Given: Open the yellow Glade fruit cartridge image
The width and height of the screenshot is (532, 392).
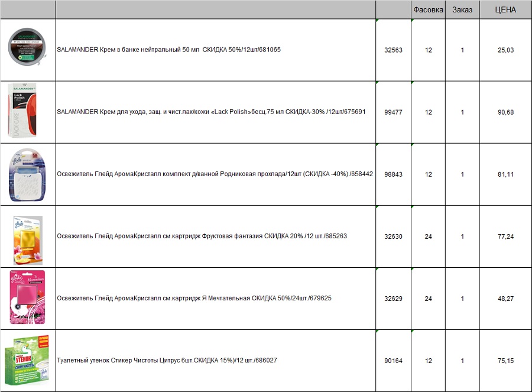Looking at the screenshot, I should tap(28, 240).
